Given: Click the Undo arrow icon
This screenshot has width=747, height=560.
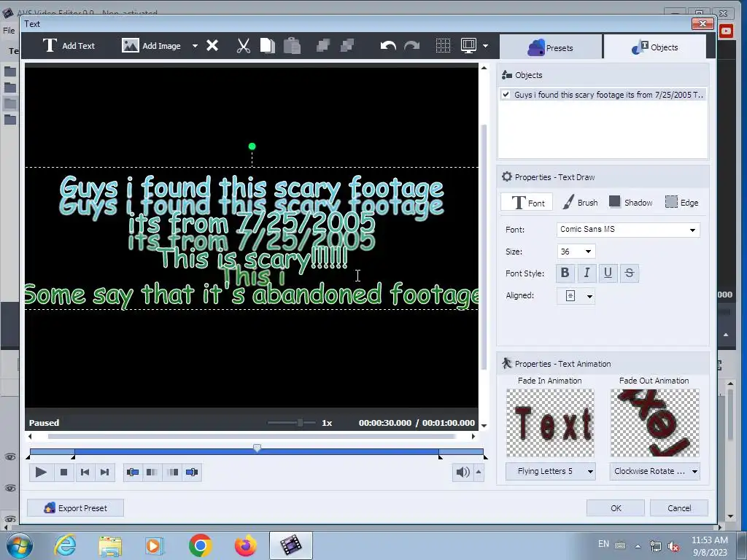Looking at the screenshot, I should pos(388,46).
